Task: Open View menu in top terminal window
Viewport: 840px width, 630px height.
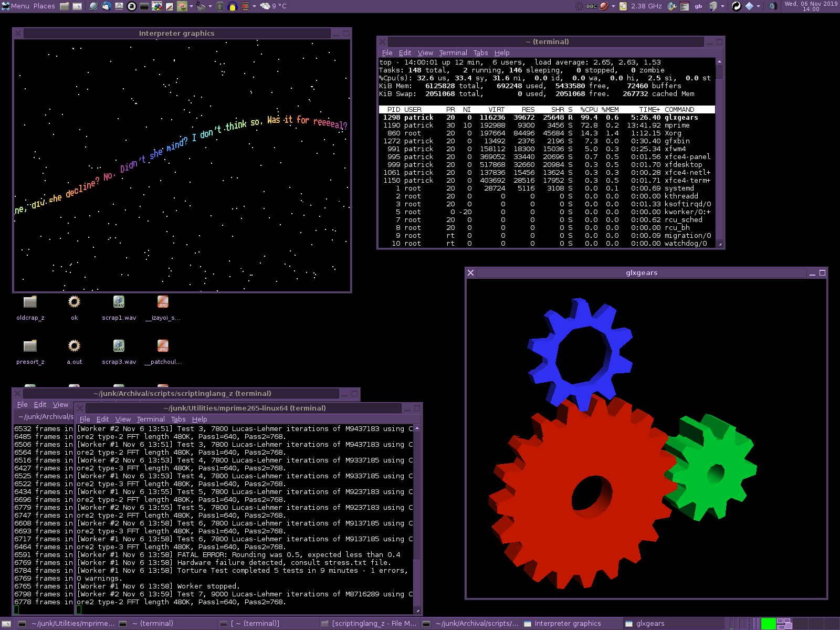Action: (425, 52)
